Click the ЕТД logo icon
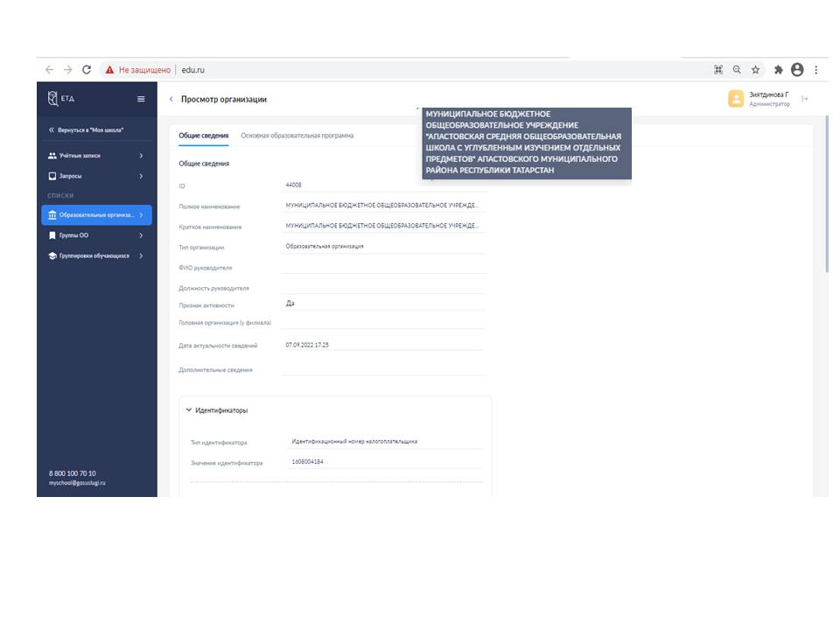The image size is (840, 630). (x=53, y=99)
